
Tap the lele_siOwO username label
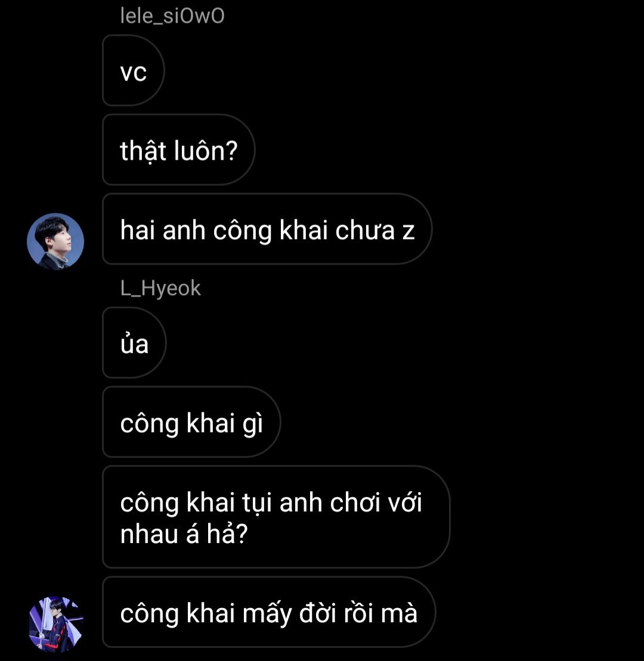[172, 17]
